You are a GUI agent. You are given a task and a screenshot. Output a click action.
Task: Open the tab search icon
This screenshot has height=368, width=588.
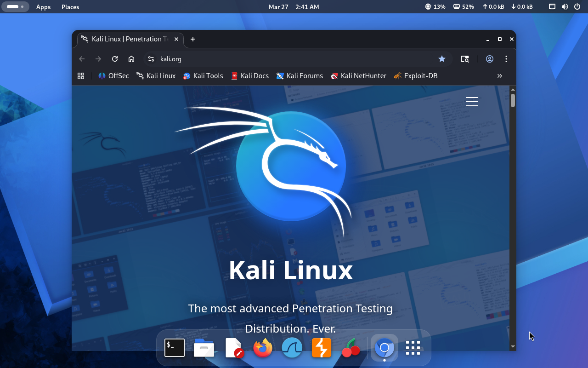[x=465, y=59]
